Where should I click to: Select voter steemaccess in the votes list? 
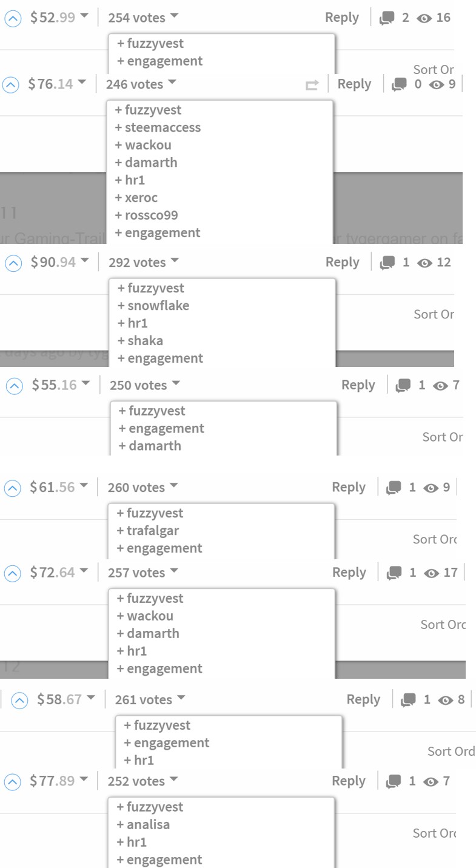162,127
